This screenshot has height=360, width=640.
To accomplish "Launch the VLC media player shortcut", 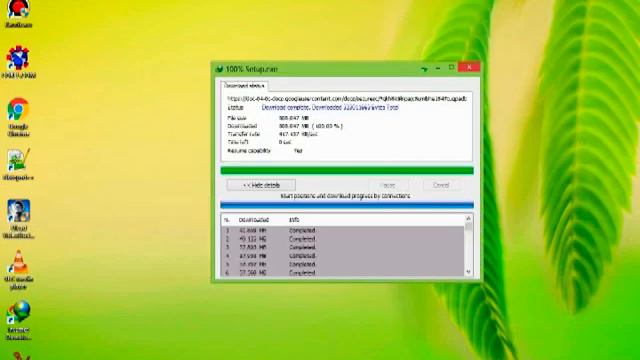I will 18,270.
